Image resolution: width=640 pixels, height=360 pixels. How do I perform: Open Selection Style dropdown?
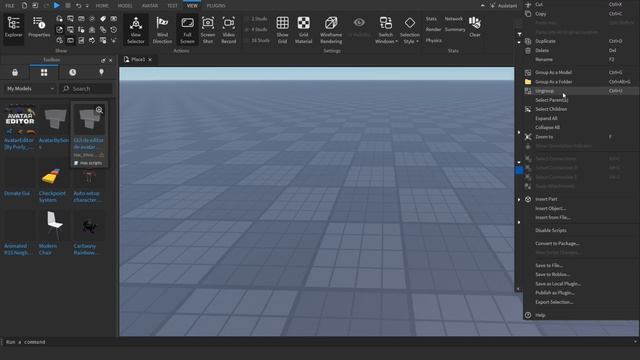tap(410, 30)
